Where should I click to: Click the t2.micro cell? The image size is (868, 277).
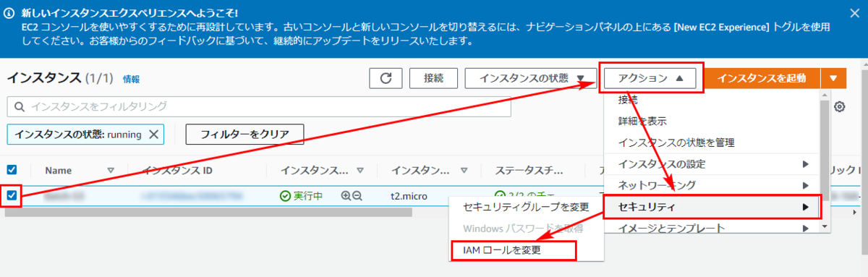click(409, 195)
